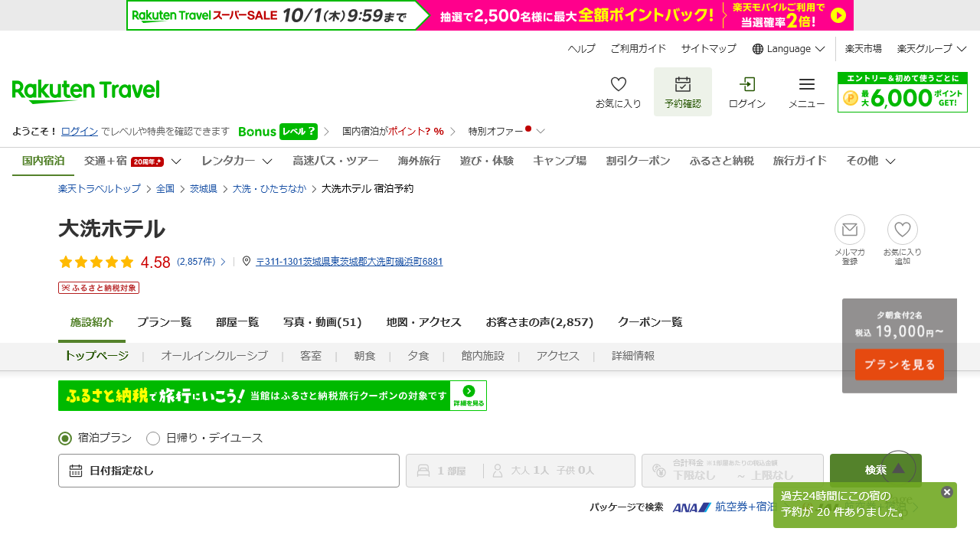Select the 日帰り・デイユース radio button

pos(153,439)
